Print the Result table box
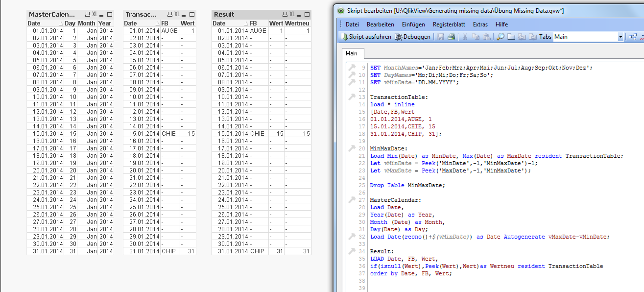 tap(285, 14)
